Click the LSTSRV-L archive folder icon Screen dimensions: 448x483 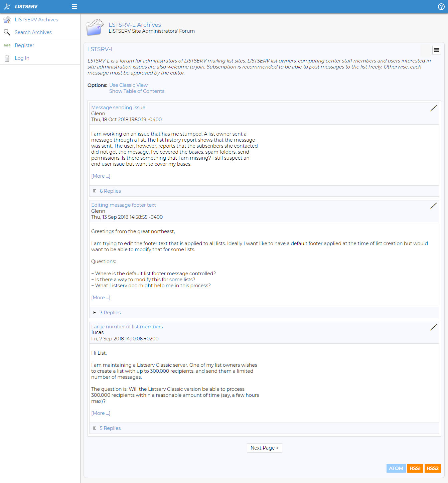click(x=95, y=27)
